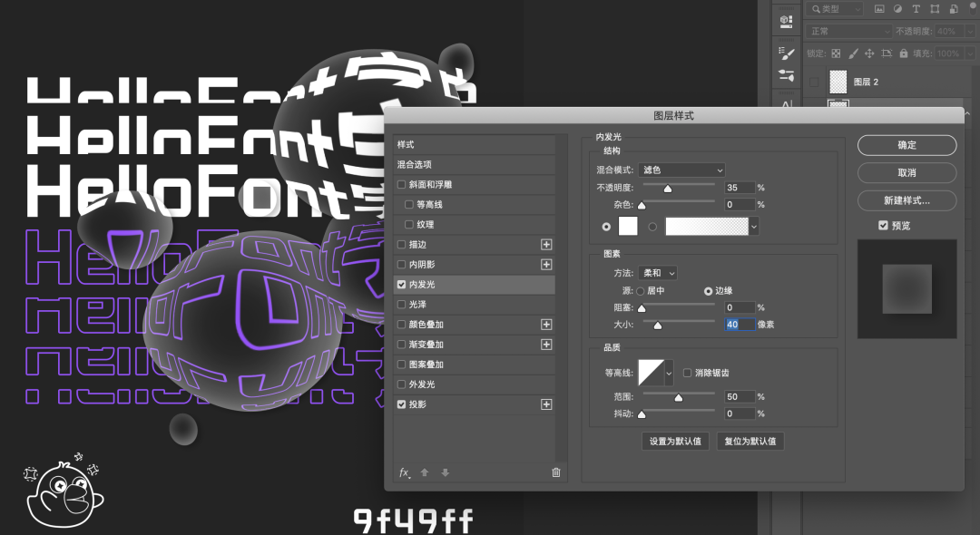Open the 方法 dropdown showing 柔和
The height and width of the screenshot is (535, 980).
click(658, 273)
